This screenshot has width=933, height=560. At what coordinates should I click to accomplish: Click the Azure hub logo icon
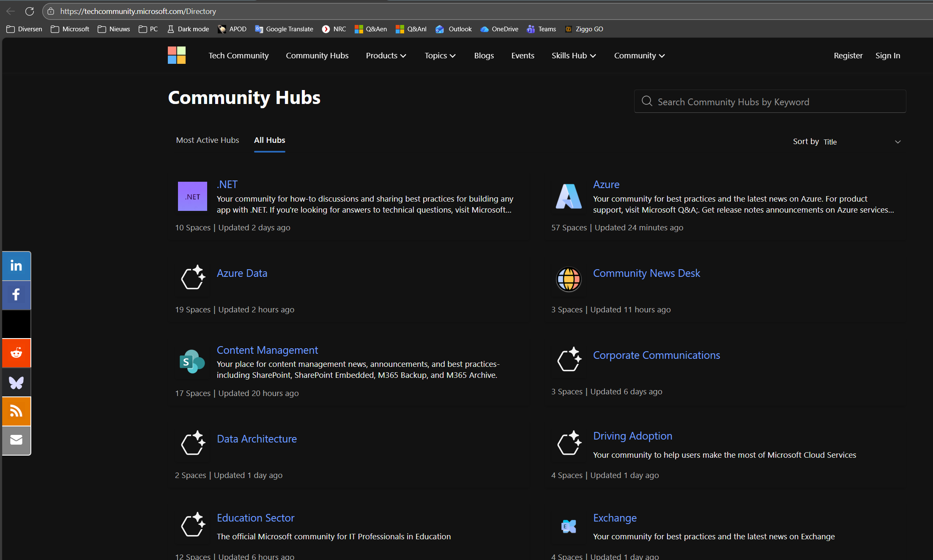point(569,197)
